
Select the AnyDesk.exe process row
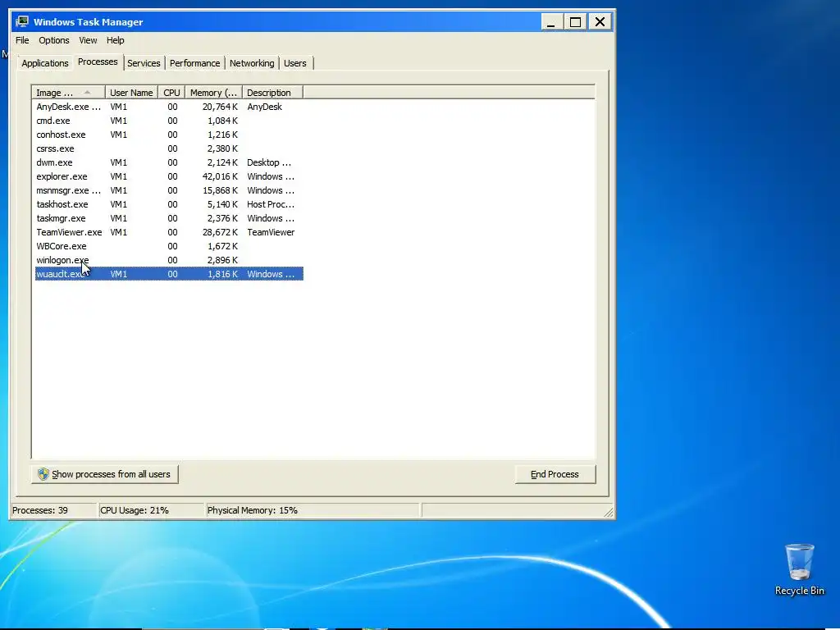tap(169, 107)
